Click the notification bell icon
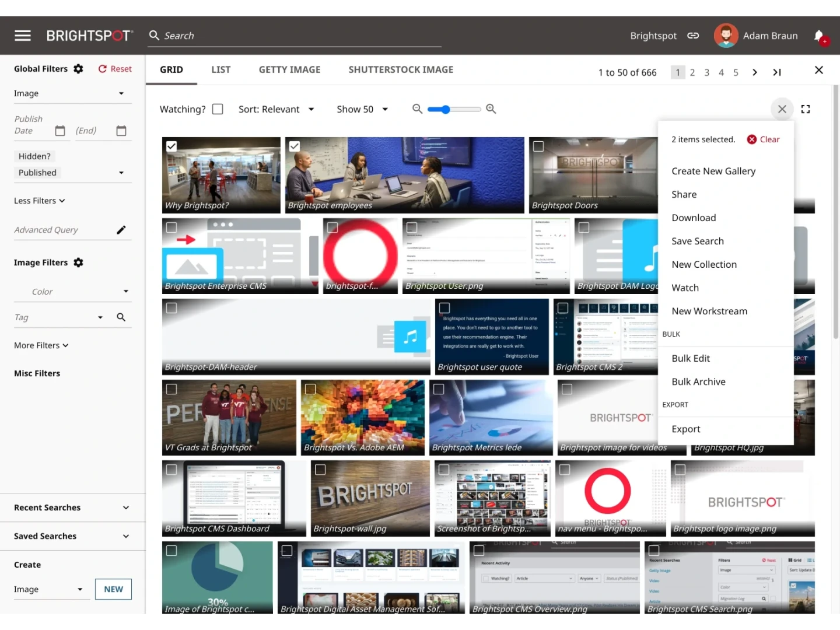The height and width of the screenshot is (630, 840). [819, 36]
